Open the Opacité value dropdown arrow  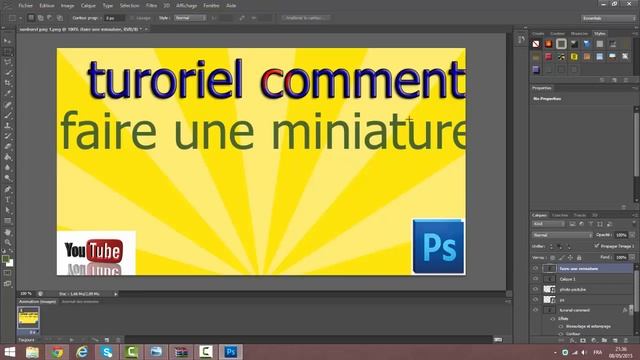point(632,235)
